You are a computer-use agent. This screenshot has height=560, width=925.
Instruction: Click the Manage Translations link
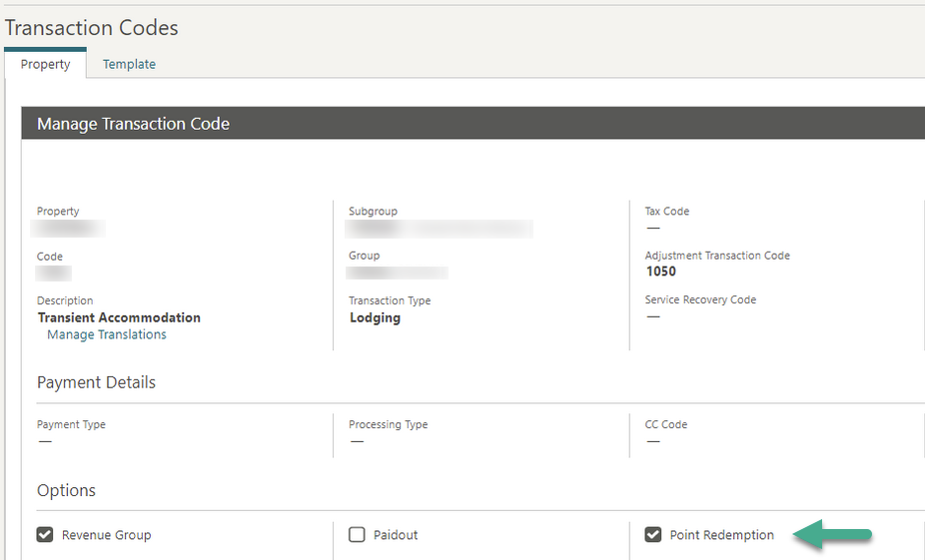point(107,334)
